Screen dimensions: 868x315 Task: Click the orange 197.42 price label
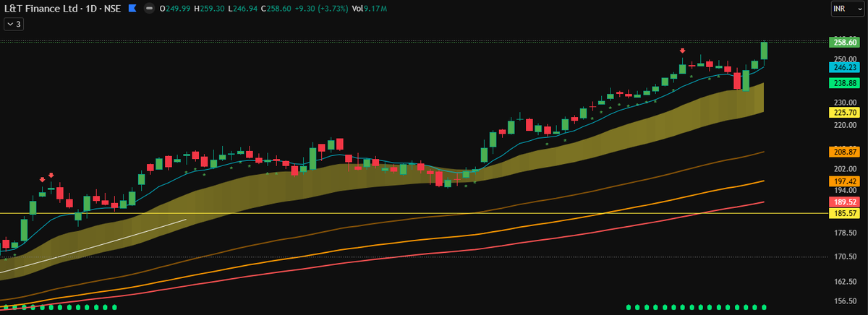point(846,181)
